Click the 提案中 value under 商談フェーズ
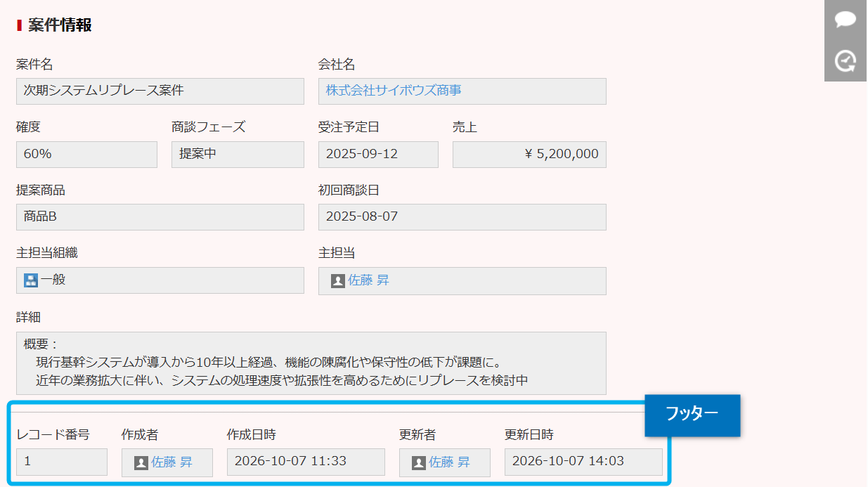868x487 pixels. 197,154
